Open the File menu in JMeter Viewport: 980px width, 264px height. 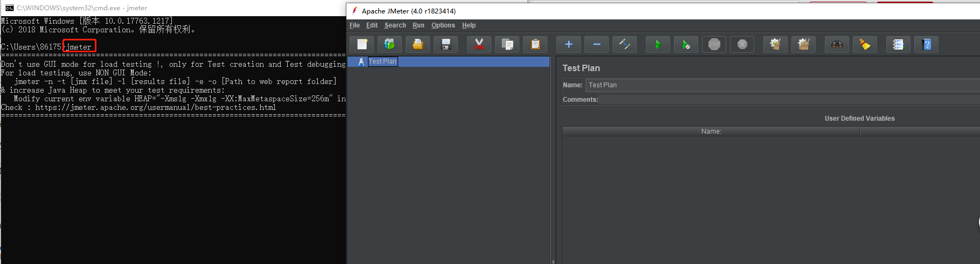pyautogui.click(x=355, y=25)
